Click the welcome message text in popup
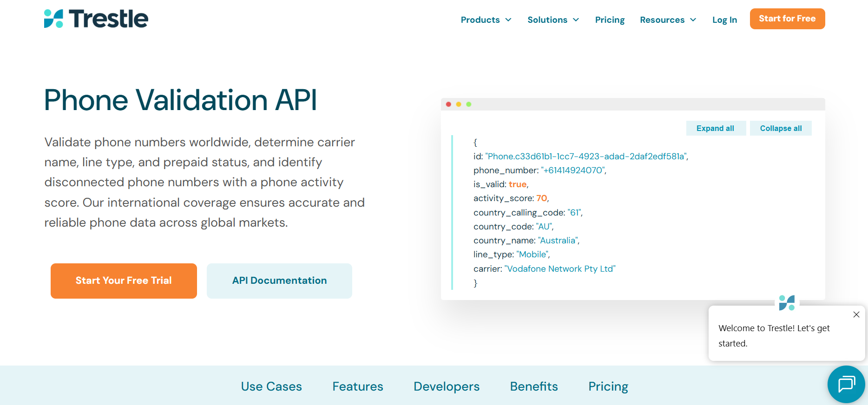The width and height of the screenshot is (868, 405). point(774,336)
